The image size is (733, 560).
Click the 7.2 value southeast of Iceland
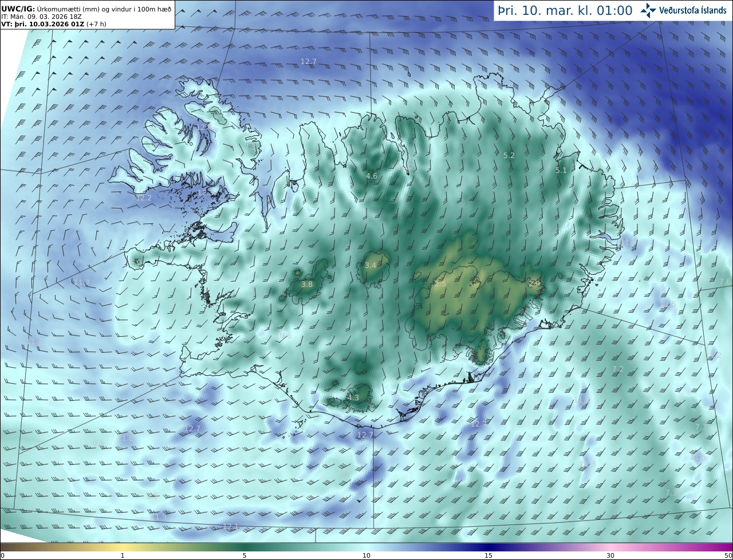tap(617, 369)
